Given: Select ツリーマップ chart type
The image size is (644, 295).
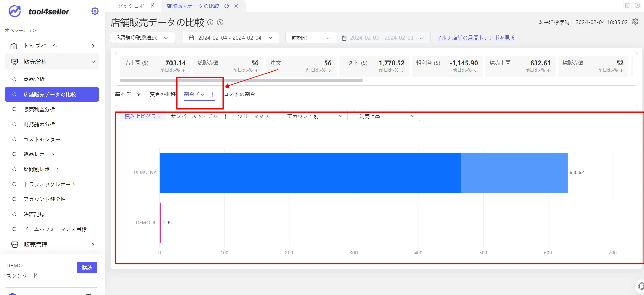Looking at the screenshot, I should tap(253, 116).
